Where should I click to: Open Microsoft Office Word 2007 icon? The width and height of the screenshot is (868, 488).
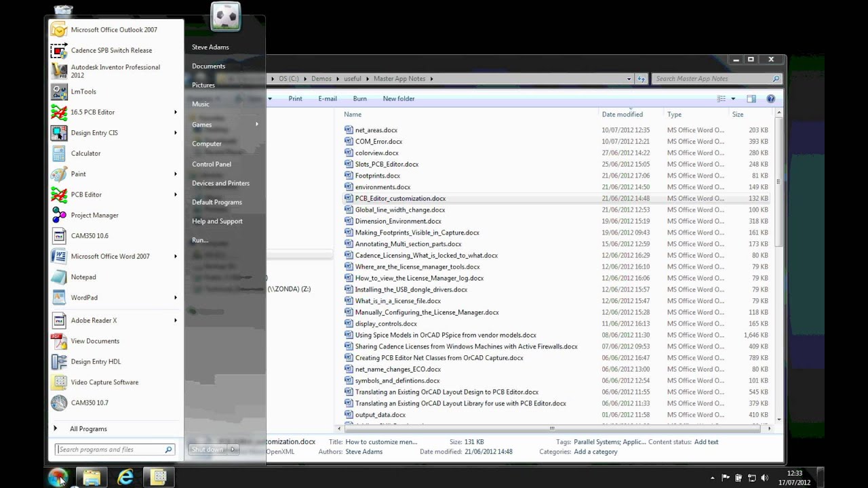click(x=60, y=256)
